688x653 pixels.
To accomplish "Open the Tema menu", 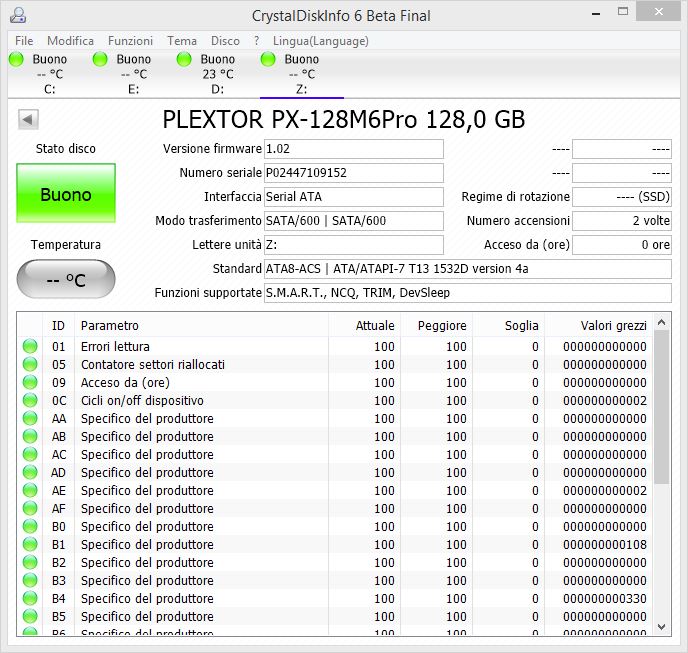I will (182, 41).
